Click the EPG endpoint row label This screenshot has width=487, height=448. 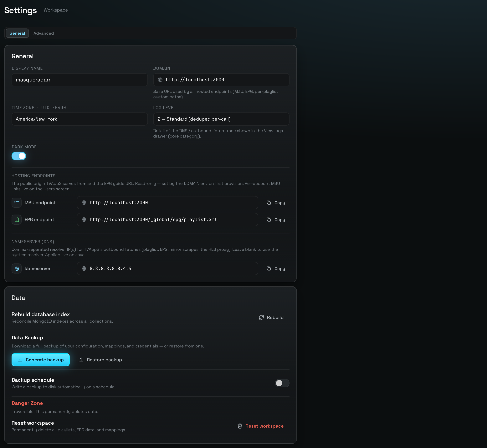[x=39, y=220]
